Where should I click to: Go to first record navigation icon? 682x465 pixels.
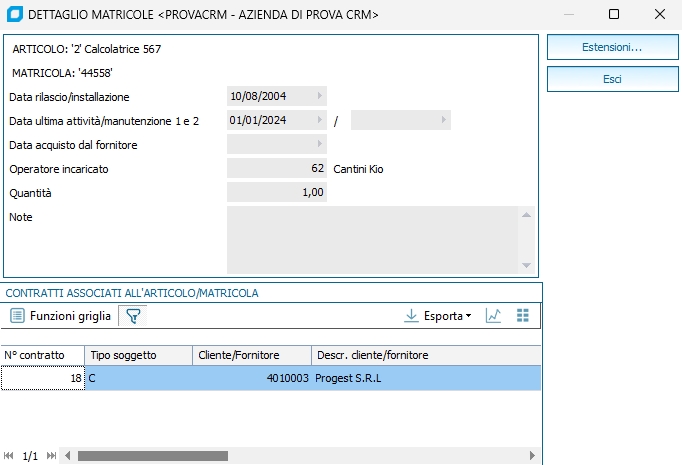(8, 455)
